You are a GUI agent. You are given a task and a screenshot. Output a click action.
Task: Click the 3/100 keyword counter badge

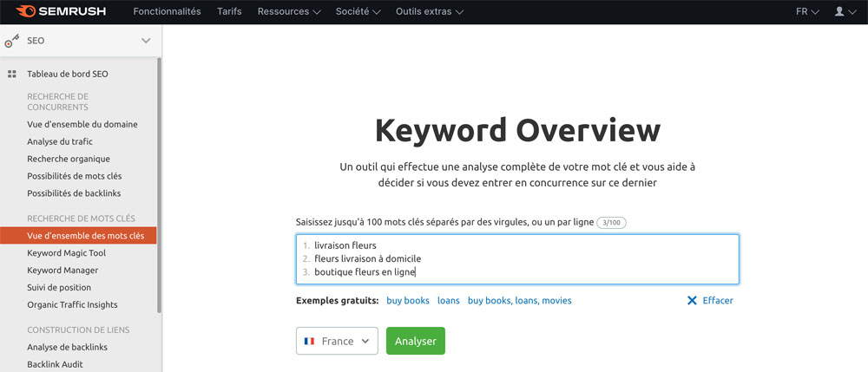click(612, 222)
